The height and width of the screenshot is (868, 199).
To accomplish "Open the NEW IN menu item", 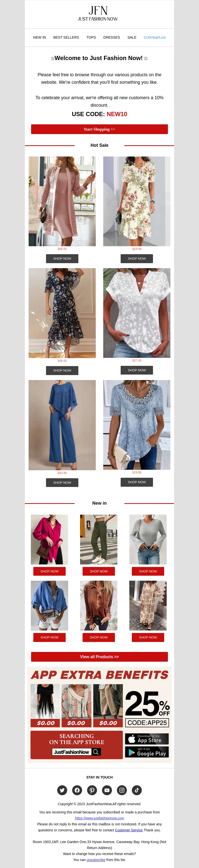I will click(x=39, y=37).
